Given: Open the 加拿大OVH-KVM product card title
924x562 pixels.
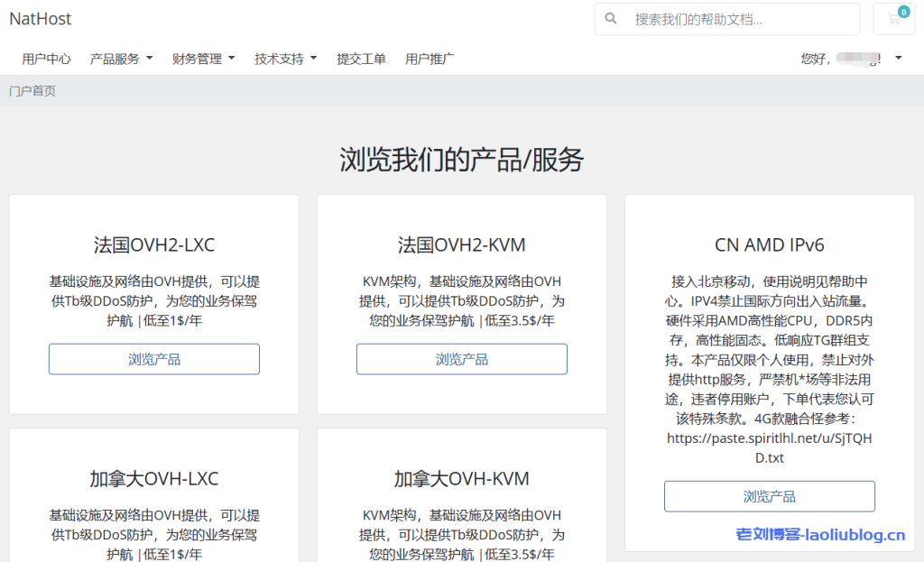Looking at the screenshot, I should (462, 479).
